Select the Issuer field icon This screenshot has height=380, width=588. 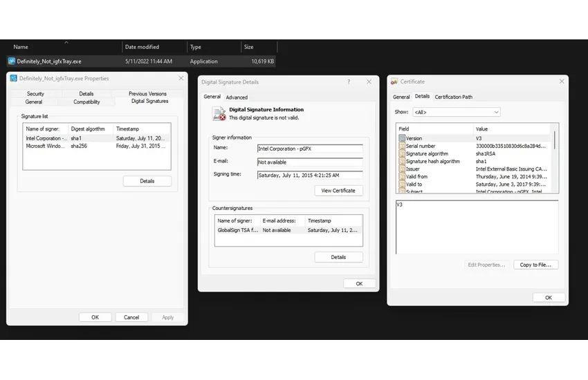coord(402,169)
